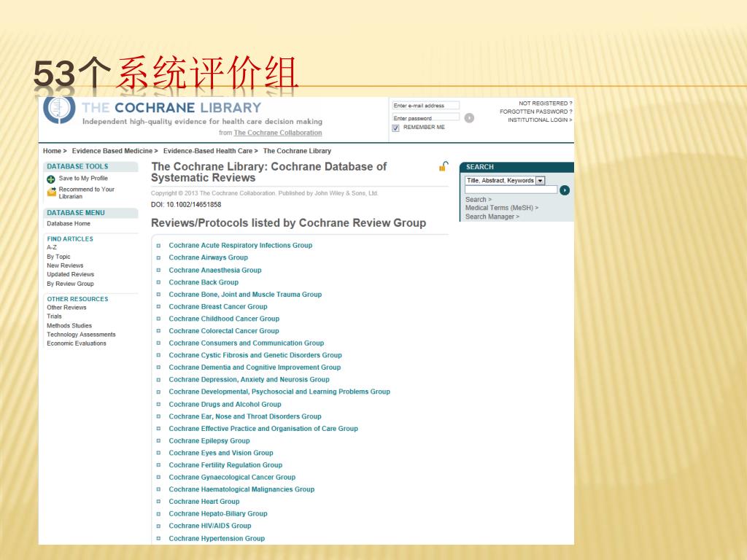
Task: Expand the Cochrane Epilepsy Group square icon
Action: pos(158,441)
